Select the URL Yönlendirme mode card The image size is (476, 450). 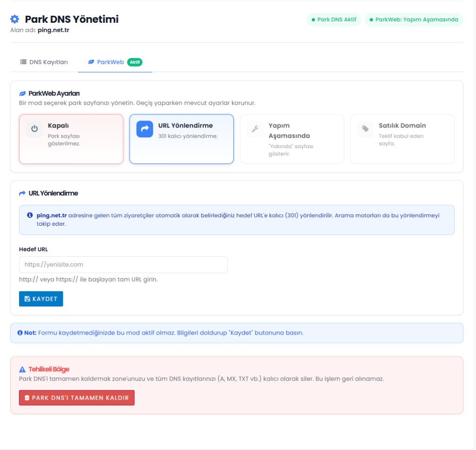(x=182, y=139)
